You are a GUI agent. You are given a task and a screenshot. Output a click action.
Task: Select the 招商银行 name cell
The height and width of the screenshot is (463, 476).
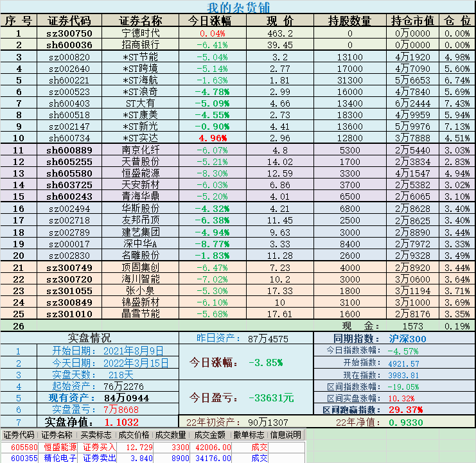pyautogui.click(x=140, y=44)
